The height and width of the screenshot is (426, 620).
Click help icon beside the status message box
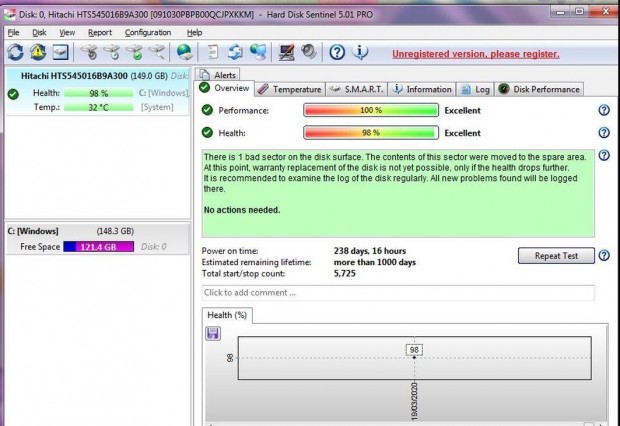pyautogui.click(x=604, y=155)
